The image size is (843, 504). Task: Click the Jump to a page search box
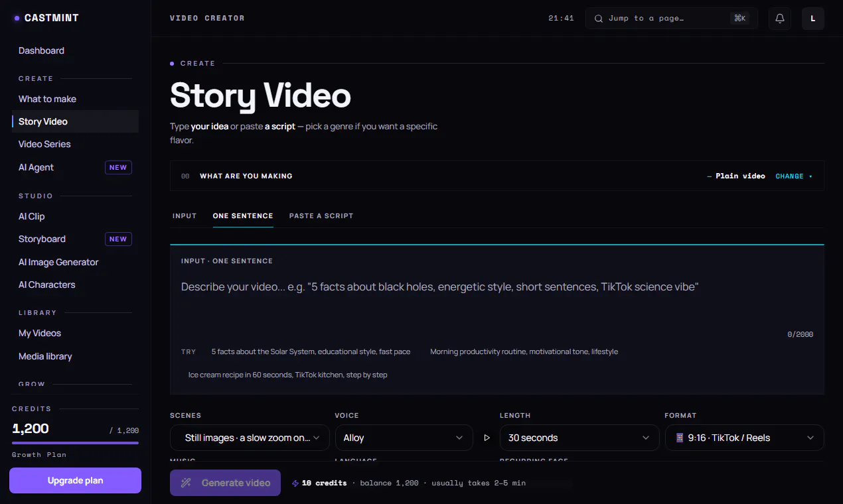coord(671,19)
